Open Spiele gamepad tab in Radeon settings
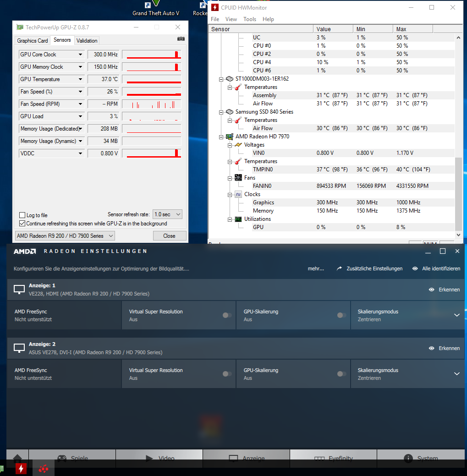Image resolution: width=467 pixels, height=476 pixels. point(72,459)
